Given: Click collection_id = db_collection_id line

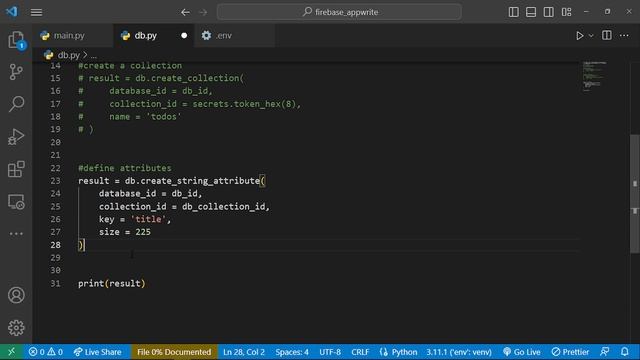Looking at the screenshot, I should pyautogui.click(x=184, y=207).
